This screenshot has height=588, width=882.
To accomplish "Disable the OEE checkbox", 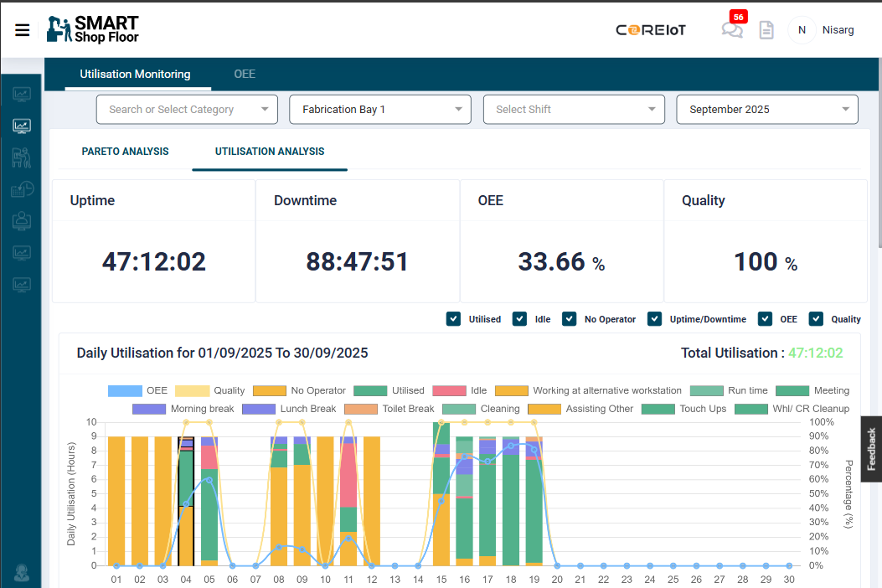I will tap(765, 319).
